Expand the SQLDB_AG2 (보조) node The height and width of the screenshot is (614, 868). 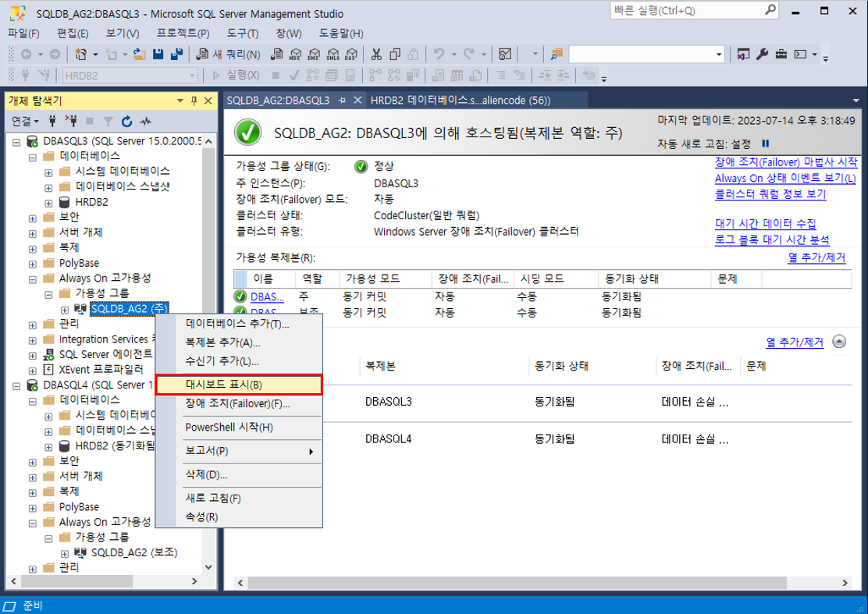click(65, 553)
